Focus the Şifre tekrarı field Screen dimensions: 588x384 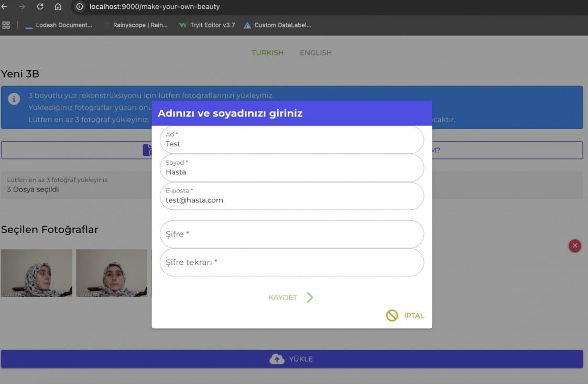point(292,262)
